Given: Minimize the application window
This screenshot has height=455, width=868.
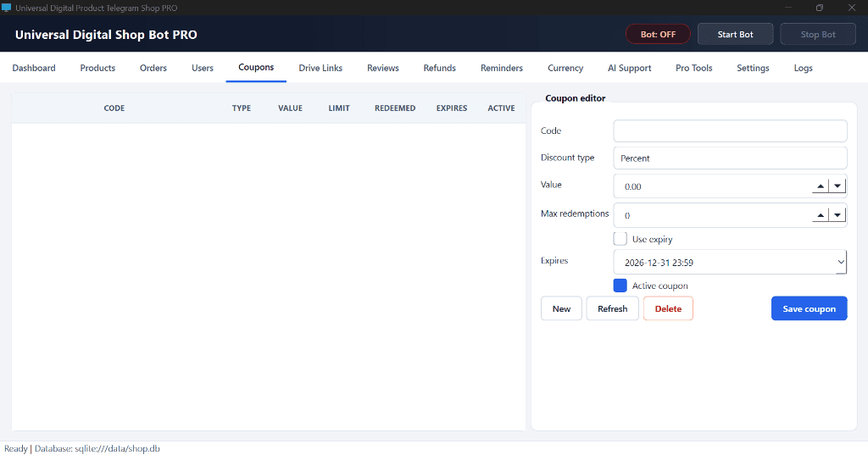Looking at the screenshot, I should click(787, 8).
